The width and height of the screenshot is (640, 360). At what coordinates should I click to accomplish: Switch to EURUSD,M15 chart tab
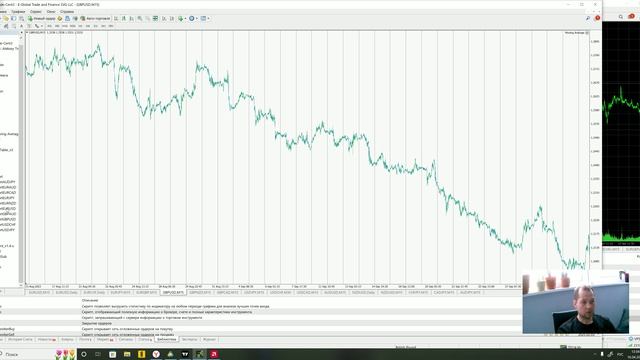tap(40, 292)
